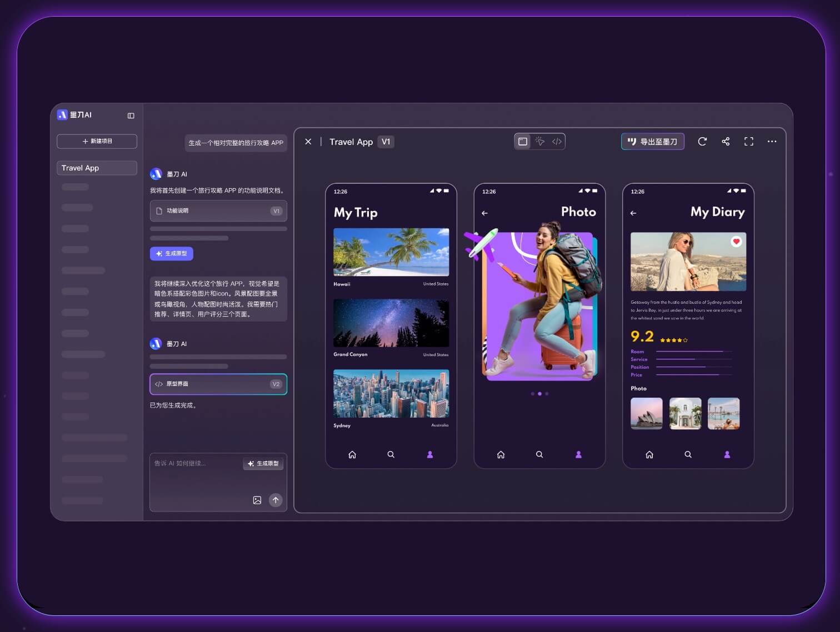840x632 pixels.
Task: Toggle the heart favorite on diary photo
Action: 736,241
